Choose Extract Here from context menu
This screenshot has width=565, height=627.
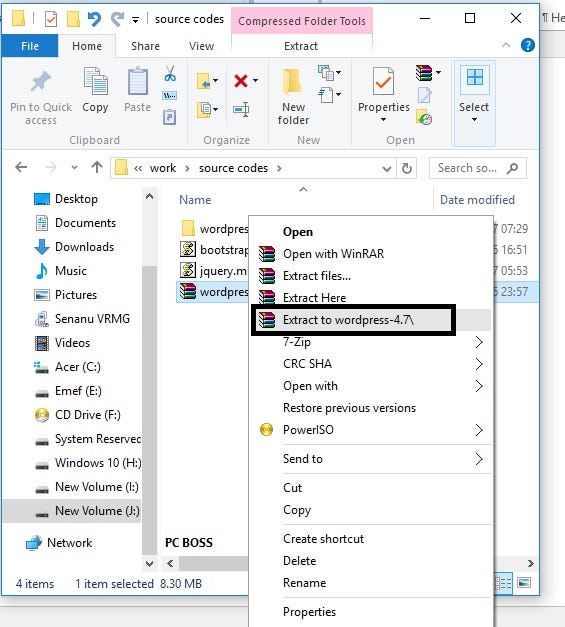(370, 298)
